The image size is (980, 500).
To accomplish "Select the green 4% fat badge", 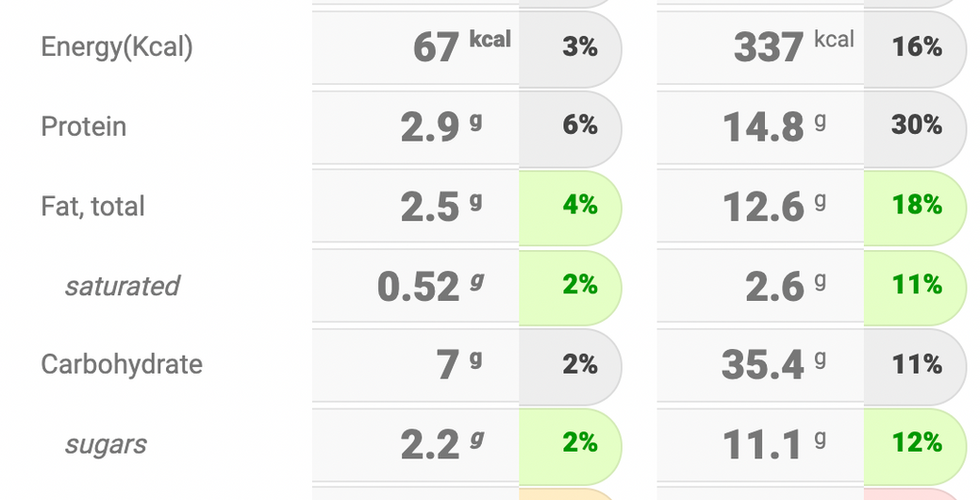I will tap(571, 207).
